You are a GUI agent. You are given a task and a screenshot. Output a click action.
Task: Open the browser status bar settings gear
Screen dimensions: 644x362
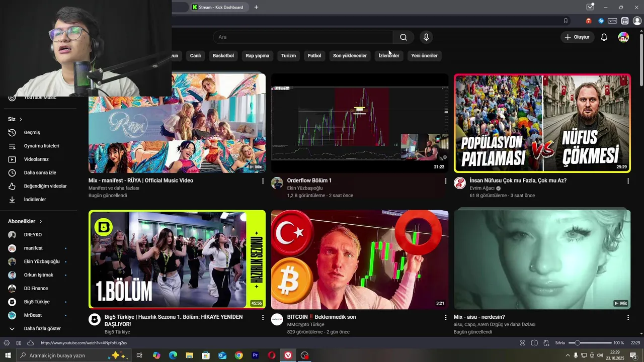pos(7,343)
